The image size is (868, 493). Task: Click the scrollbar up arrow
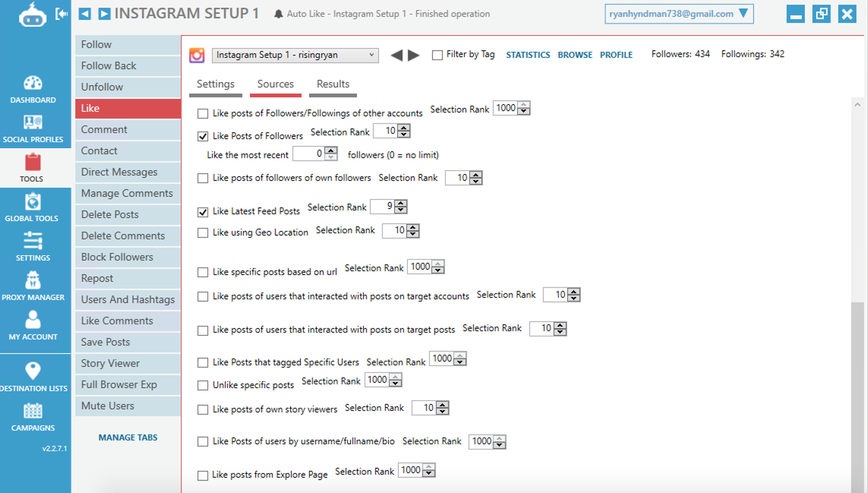[x=857, y=105]
